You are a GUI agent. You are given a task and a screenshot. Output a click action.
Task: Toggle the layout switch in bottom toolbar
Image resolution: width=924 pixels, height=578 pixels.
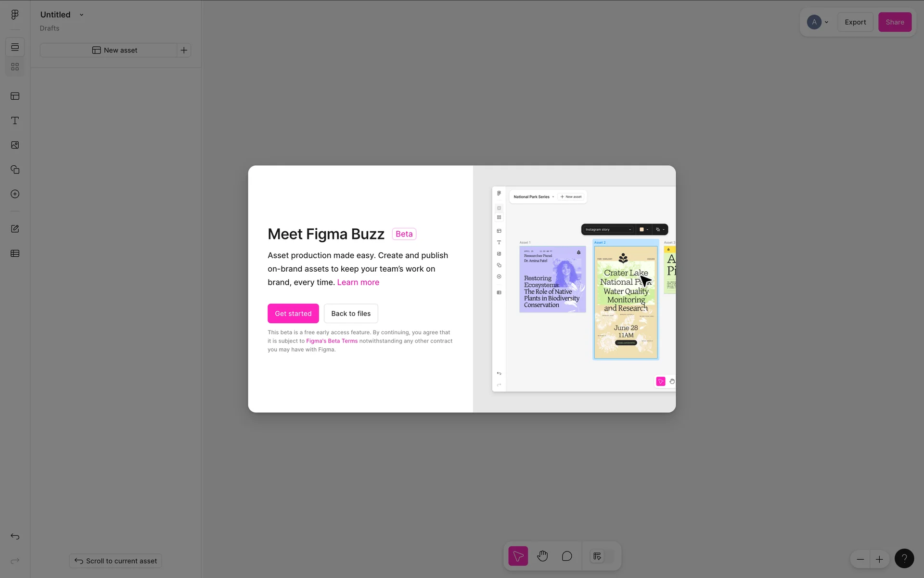tap(603, 556)
